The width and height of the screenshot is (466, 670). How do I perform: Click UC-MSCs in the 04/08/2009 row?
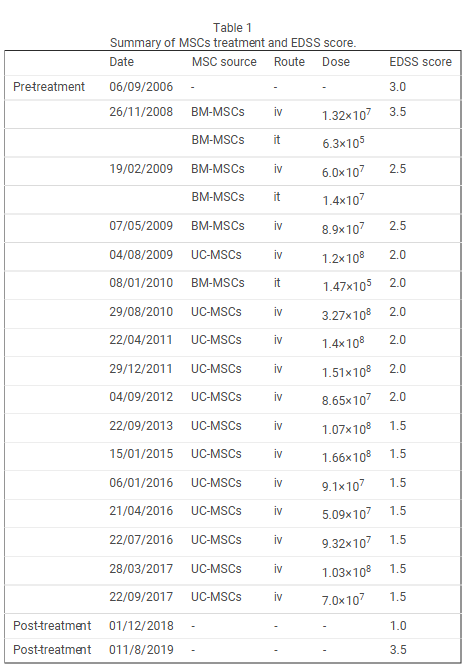pos(217,255)
